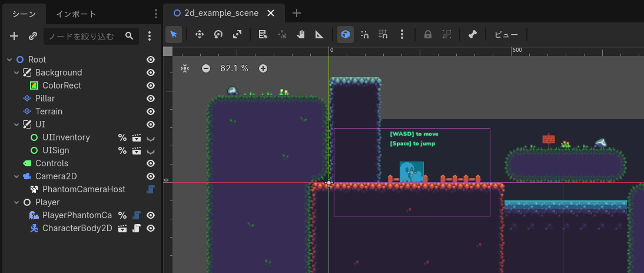Hide the Background node with its eye icon
644x273 pixels.
(x=151, y=73)
